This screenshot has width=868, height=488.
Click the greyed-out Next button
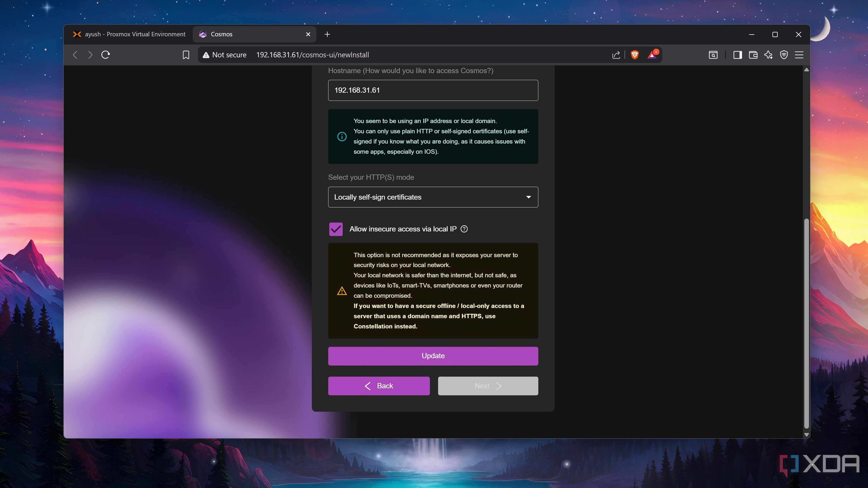488,386
